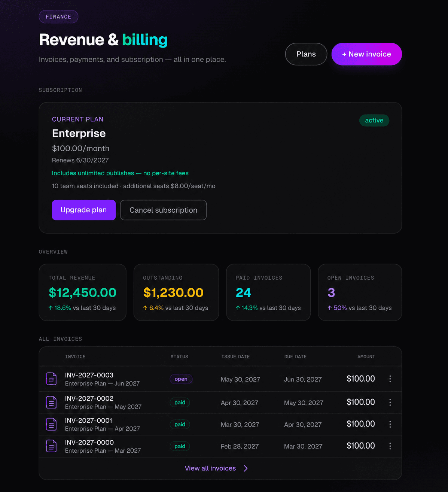Click Includes unlimited publishes text
Viewport: 448px width, 492px height.
click(x=120, y=173)
